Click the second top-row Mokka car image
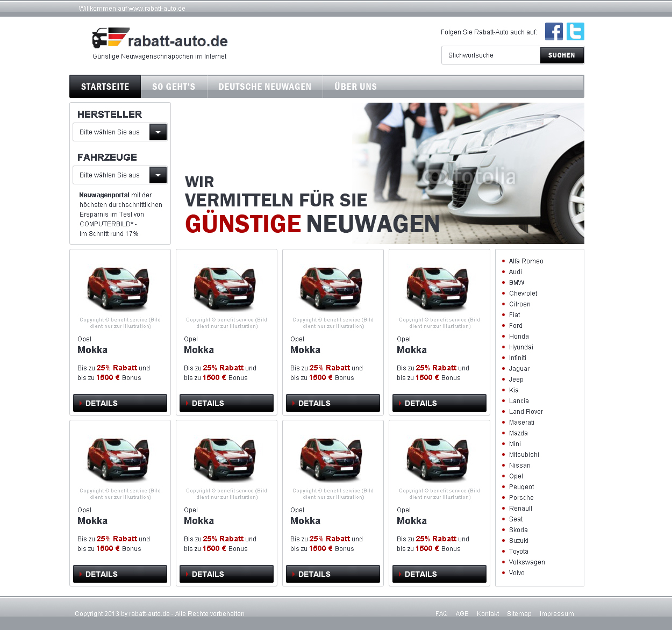 pos(225,288)
